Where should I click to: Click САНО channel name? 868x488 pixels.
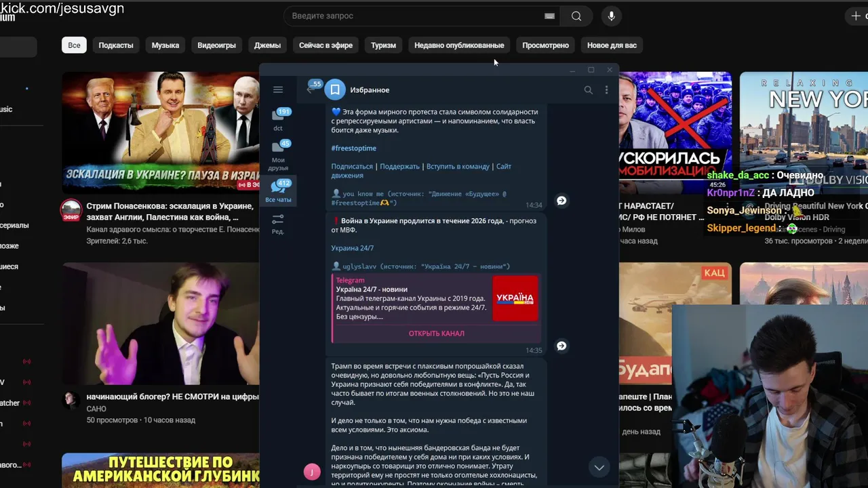(96, 409)
